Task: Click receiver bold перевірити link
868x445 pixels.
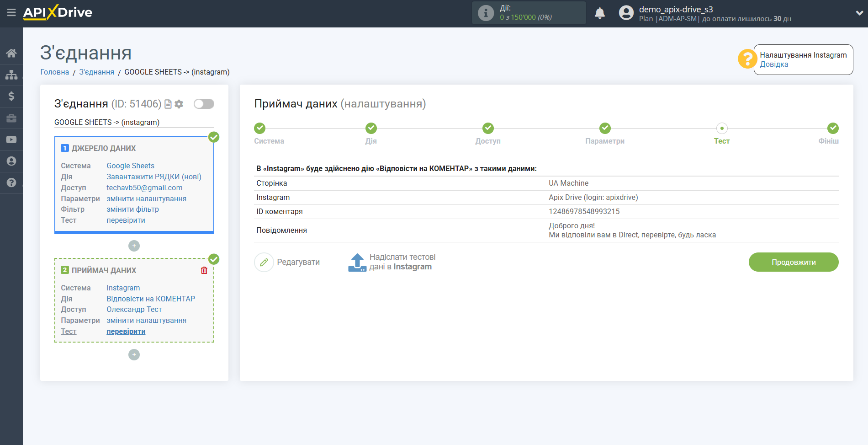Action: [126, 331]
